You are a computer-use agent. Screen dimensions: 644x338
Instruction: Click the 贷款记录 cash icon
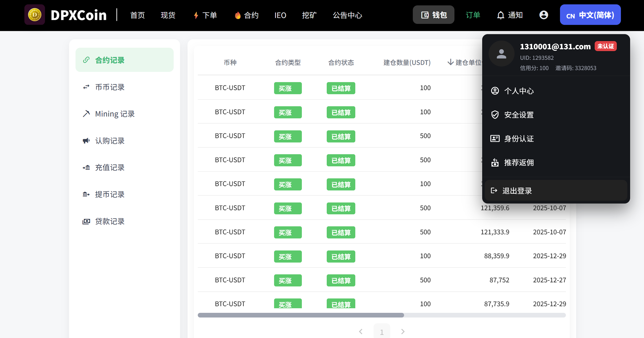(86, 221)
